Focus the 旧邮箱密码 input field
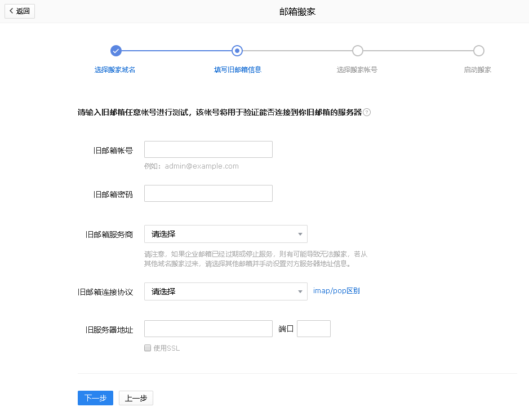This screenshot has width=529, height=420. [208, 193]
